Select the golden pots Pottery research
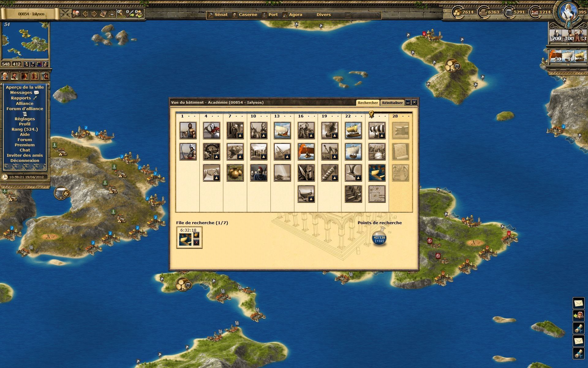Viewport: 588px width, 368px height. [x=235, y=173]
